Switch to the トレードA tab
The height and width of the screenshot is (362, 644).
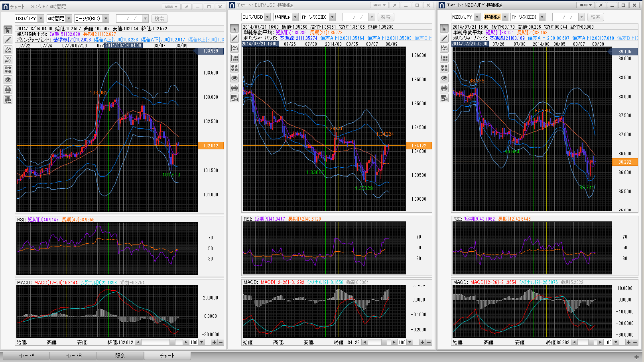[x=26, y=355]
